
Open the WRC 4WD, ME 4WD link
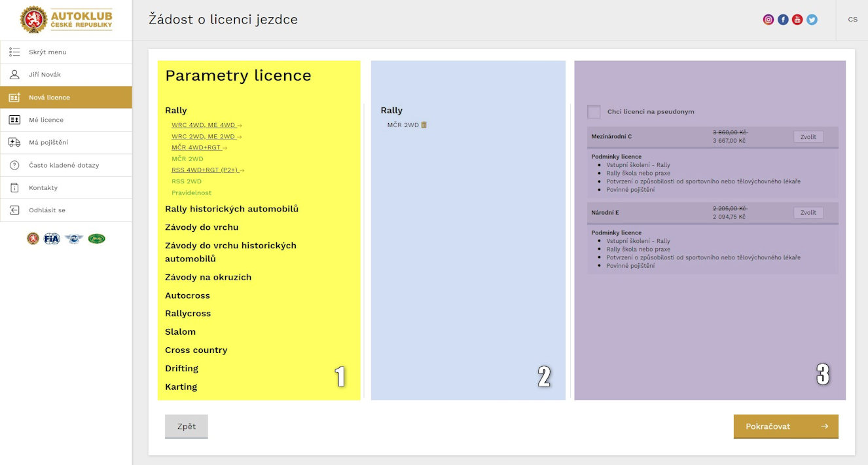point(203,124)
